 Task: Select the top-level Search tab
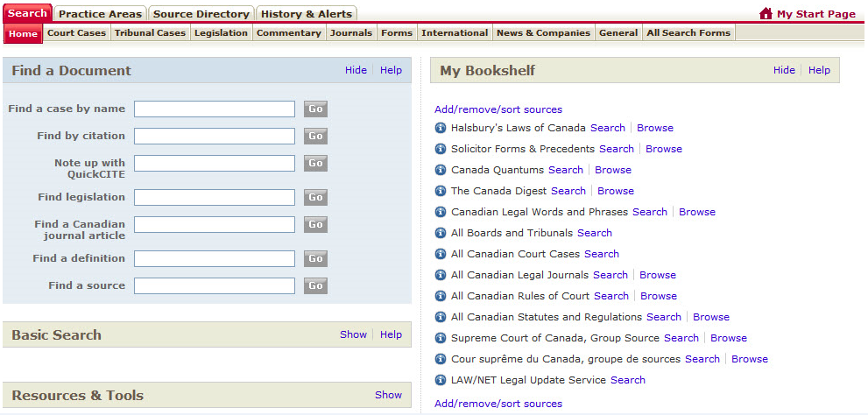pos(28,13)
